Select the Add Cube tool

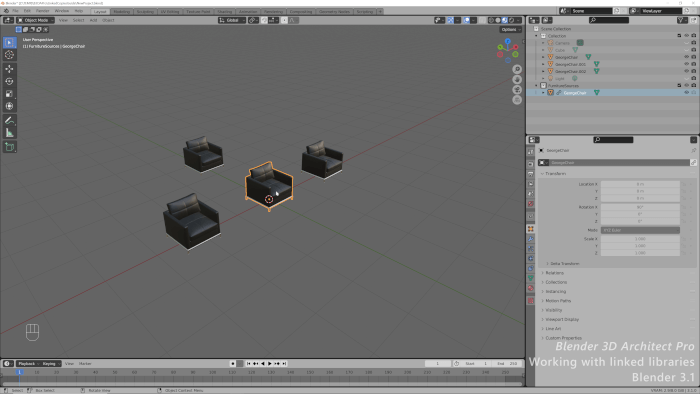(x=9, y=147)
